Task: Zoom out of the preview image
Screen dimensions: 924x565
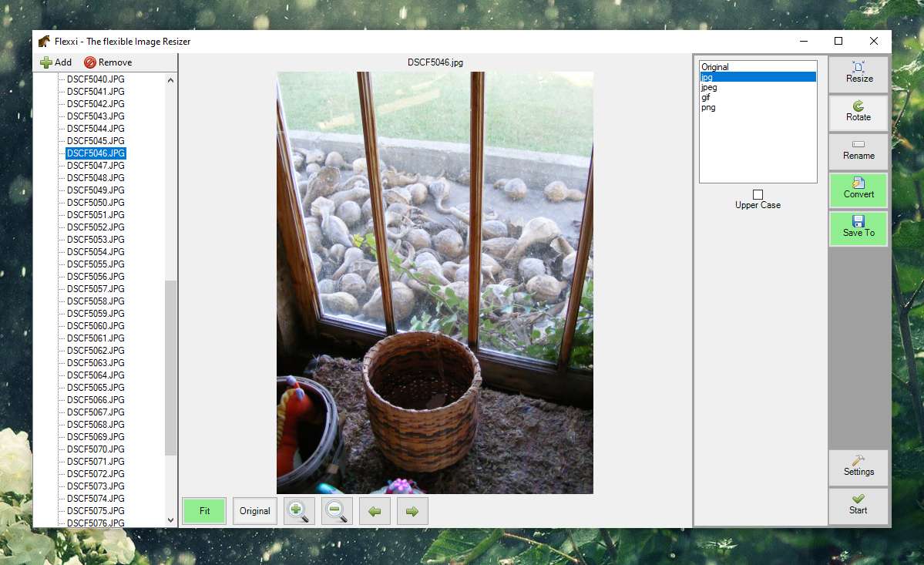Action: point(337,511)
